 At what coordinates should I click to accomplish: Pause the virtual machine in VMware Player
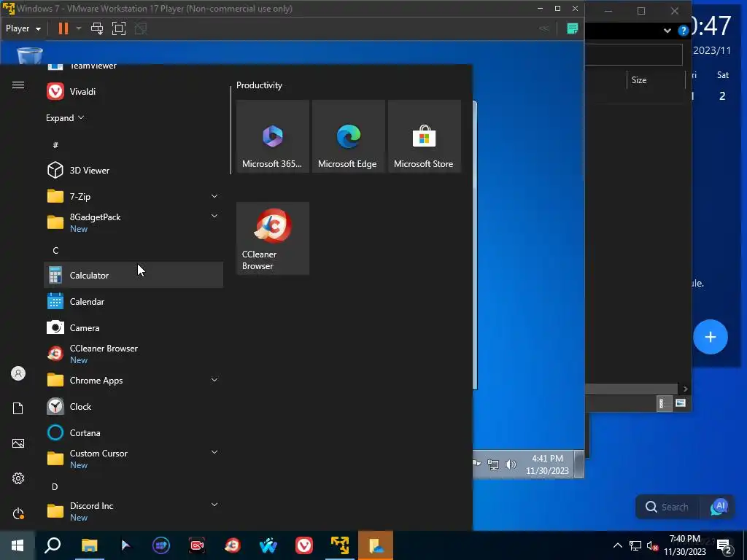pyautogui.click(x=63, y=28)
